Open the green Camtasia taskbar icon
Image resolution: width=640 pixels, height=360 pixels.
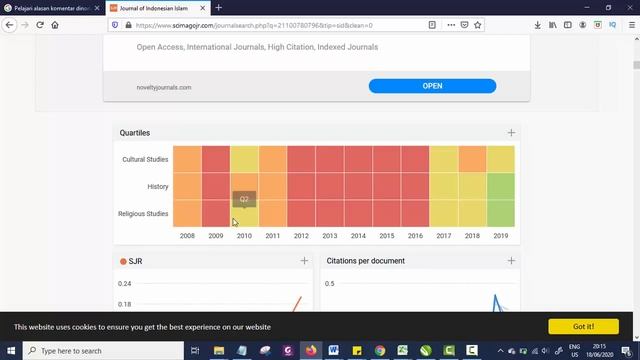tap(449, 351)
